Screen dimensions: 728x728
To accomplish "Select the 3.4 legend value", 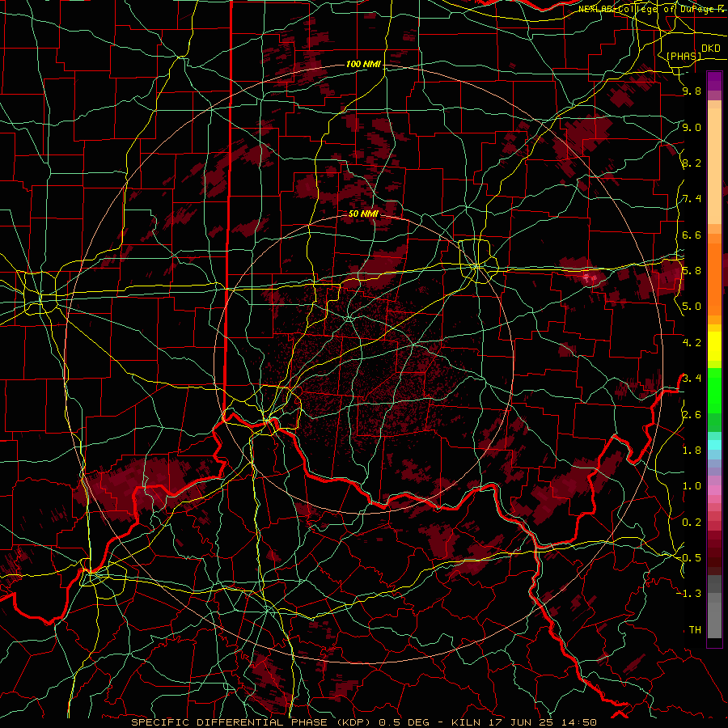I will 692,379.
